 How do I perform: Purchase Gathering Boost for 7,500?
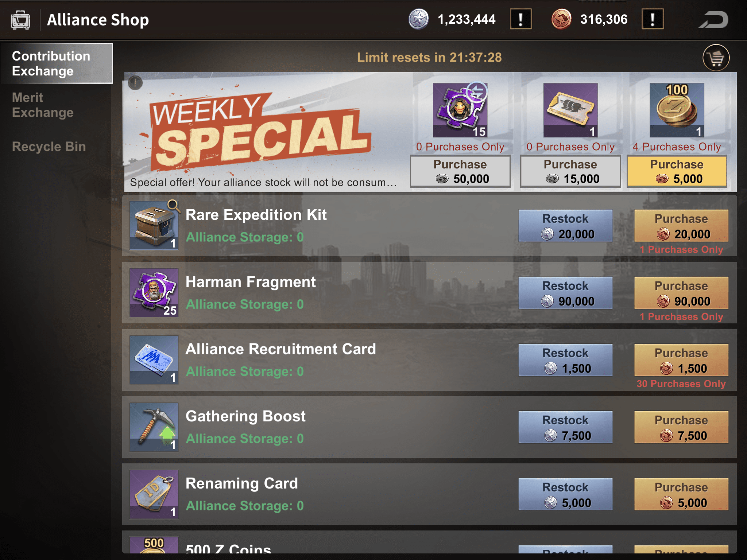(681, 427)
